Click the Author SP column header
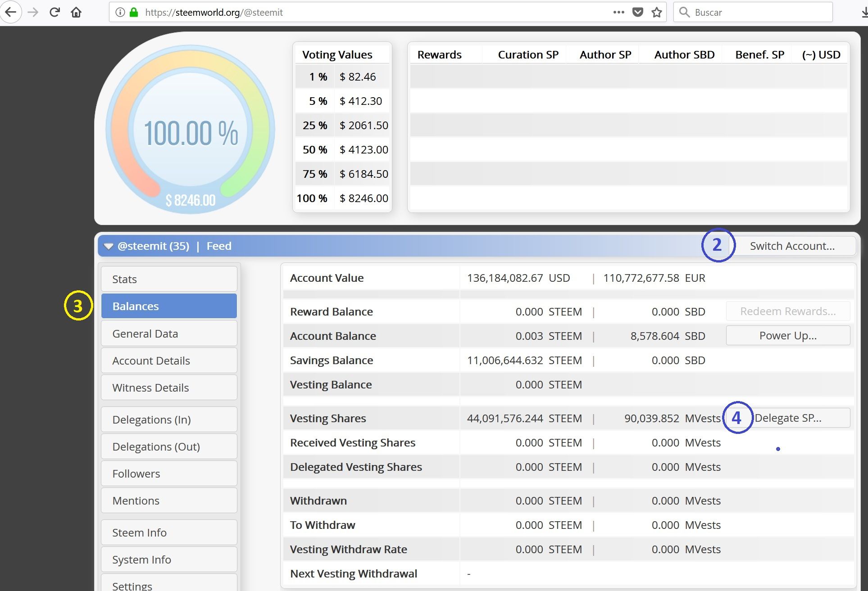 point(605,54)
